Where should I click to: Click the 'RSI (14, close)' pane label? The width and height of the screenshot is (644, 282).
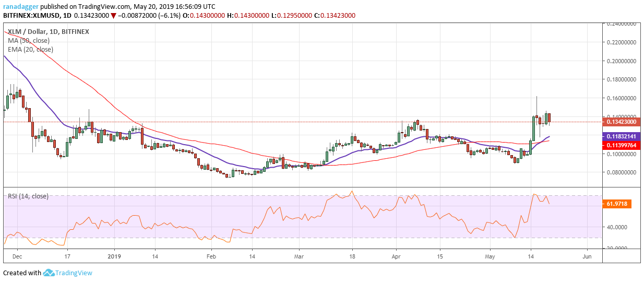[x=28, y=196]
